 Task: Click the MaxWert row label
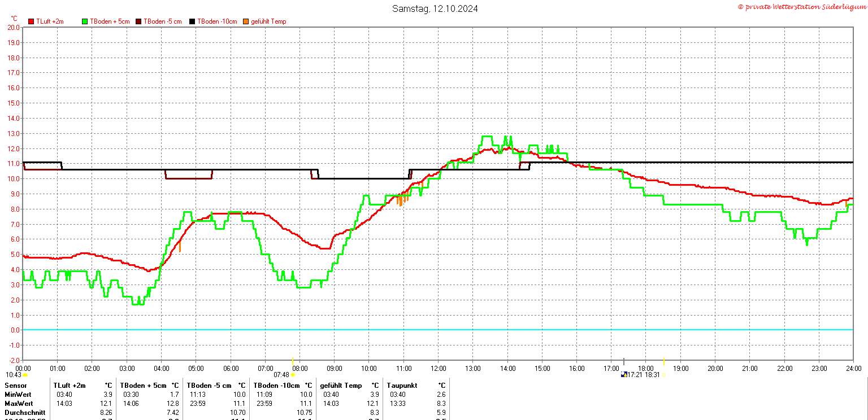19,404
